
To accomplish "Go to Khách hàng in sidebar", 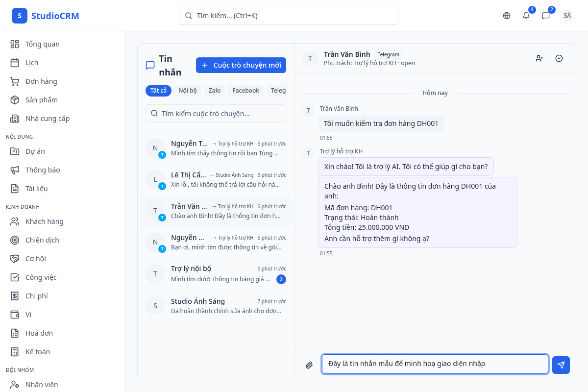I will [x=44, y=221].
